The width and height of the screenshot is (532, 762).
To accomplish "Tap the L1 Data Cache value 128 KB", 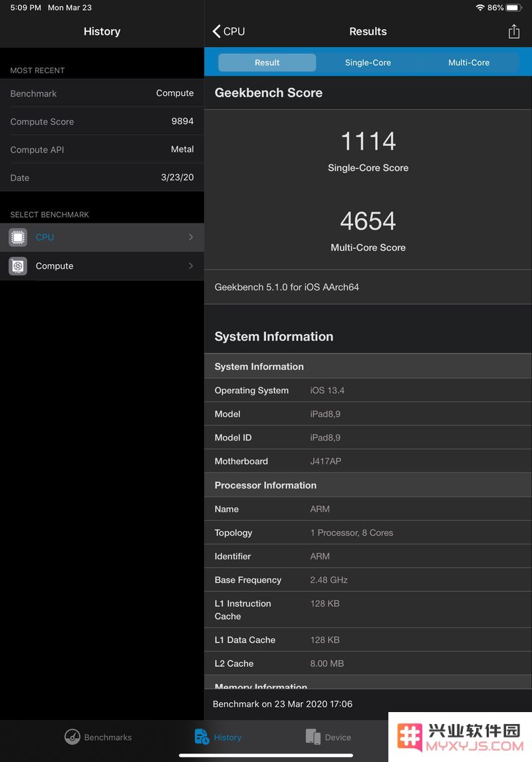I will [x=325, y=640].
